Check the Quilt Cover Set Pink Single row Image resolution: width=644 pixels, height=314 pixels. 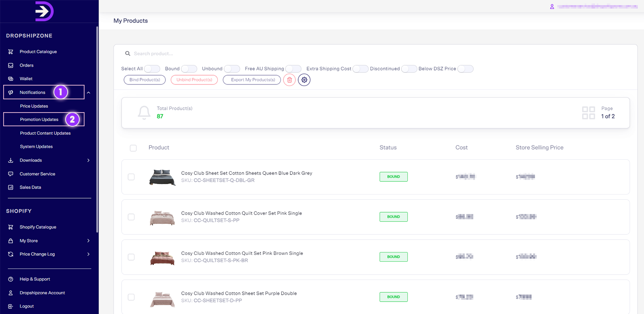pyautogui.click(x=131, y=217)
